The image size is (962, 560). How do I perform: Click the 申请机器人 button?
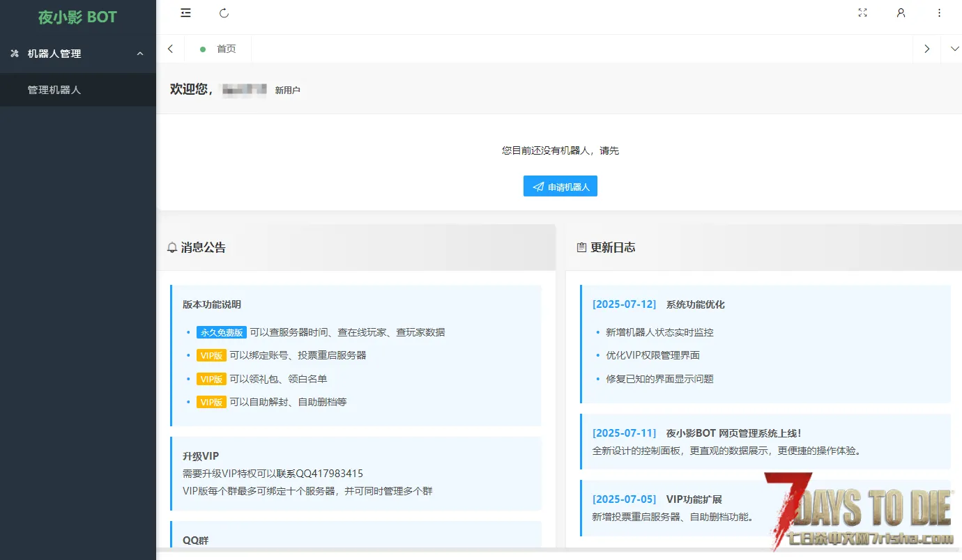pos(560,187)
